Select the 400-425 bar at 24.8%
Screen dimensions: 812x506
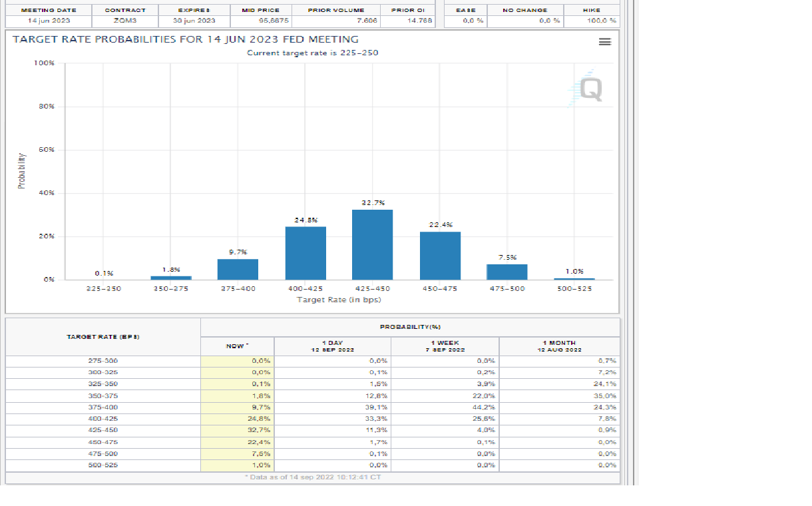[305, 253]
